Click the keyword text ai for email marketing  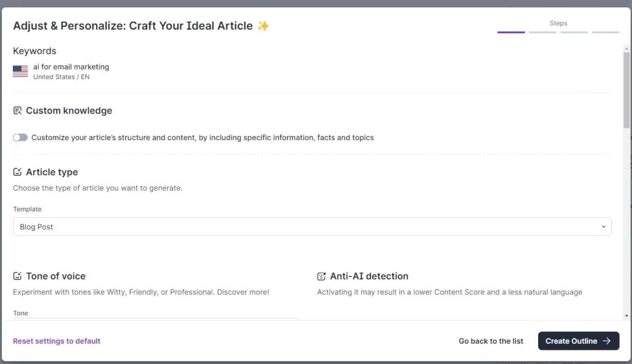click(71, 67)
